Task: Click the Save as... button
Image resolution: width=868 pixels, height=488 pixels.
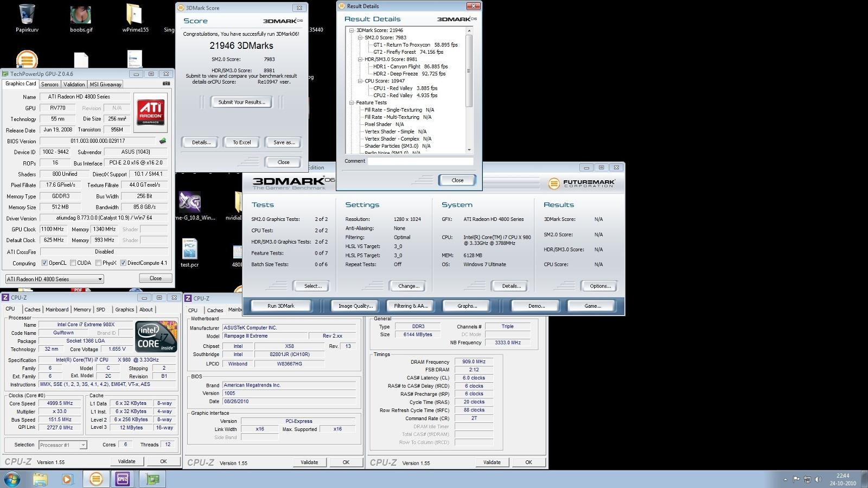Action: click(284, 142)
